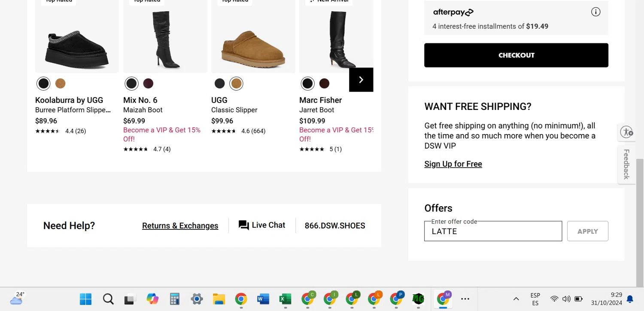Select black swatch for UGG Classic Slipper
The image size is (644, 311).
point(219,83)
